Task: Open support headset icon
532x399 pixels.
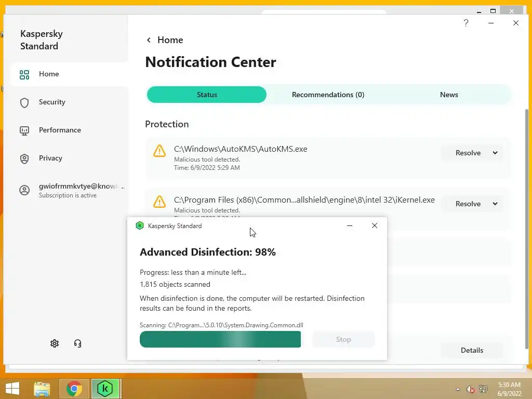Action: pos(78,343)
